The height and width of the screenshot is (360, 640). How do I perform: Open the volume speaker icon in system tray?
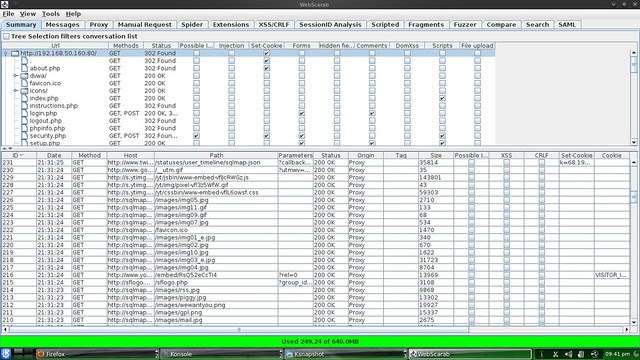pos(568,354)
